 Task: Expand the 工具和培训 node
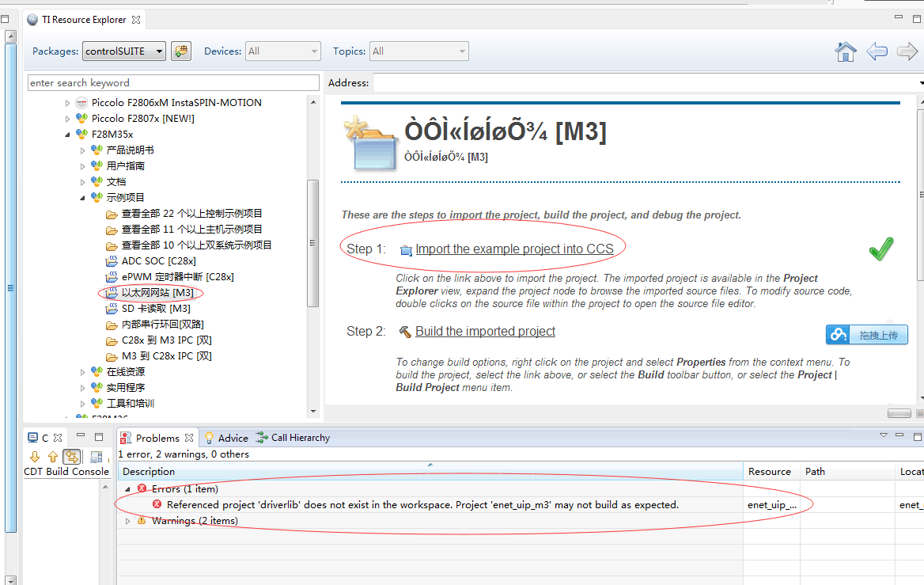coord(82,404)
